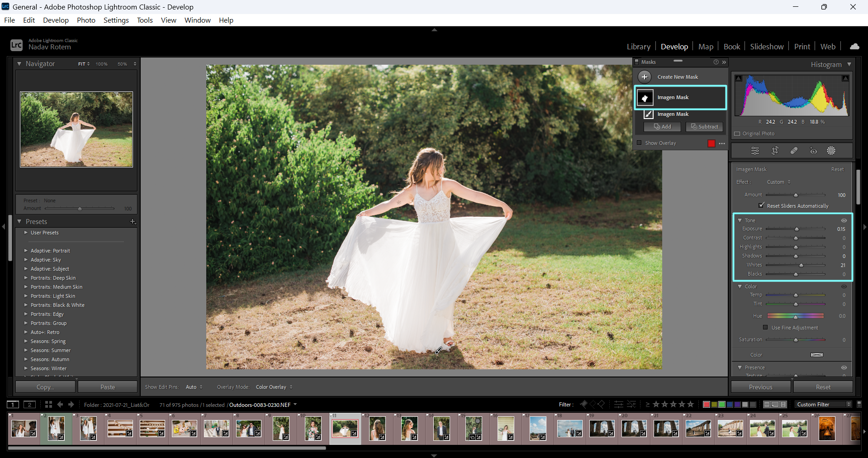
Task: Add a new preset with plus icon
Action: [133, 221]
